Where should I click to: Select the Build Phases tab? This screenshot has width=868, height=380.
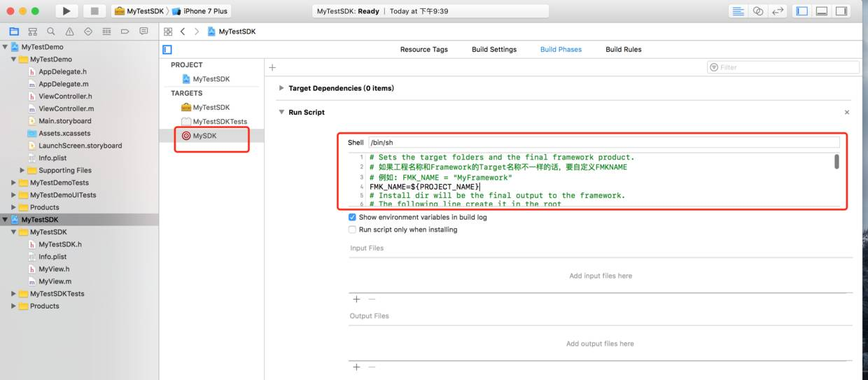pyautogui.click(x=561, y=50)
